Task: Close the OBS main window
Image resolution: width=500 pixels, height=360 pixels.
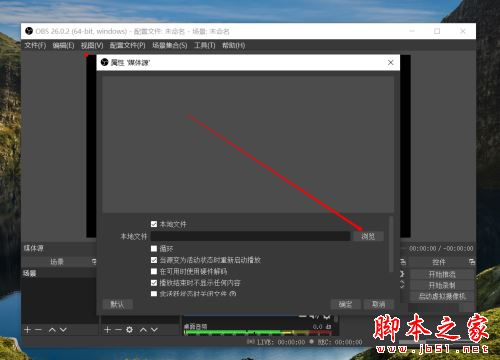Action: pos(463,31)
